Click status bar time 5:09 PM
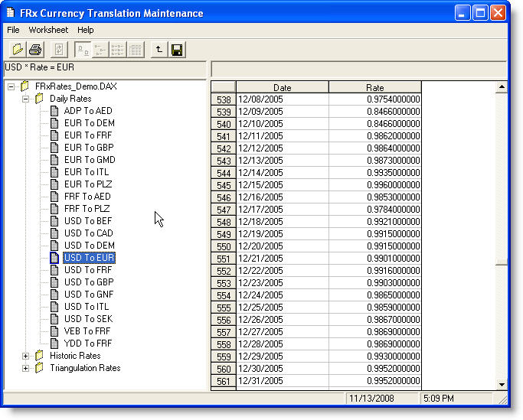This screenshot has height=420, width=523. (x=456, y=399)
